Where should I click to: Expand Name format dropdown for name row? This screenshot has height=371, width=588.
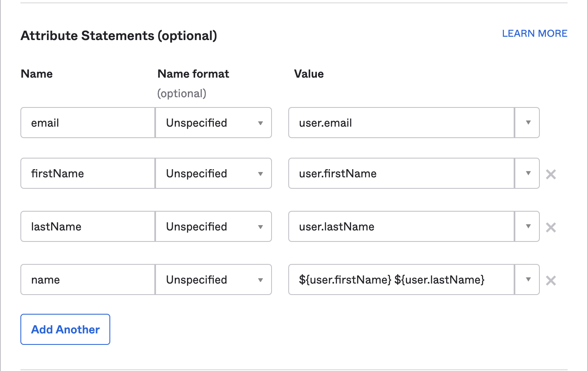click(214, 280)
